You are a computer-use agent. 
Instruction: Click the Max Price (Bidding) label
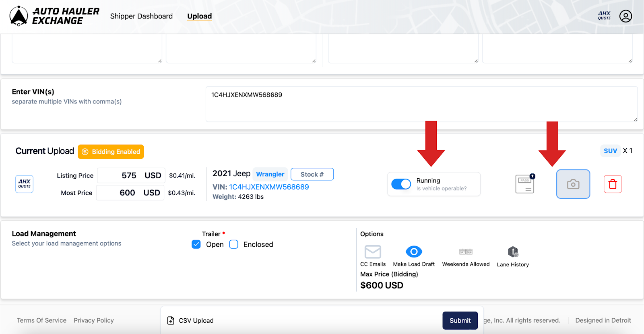click(x=389, y=274)
